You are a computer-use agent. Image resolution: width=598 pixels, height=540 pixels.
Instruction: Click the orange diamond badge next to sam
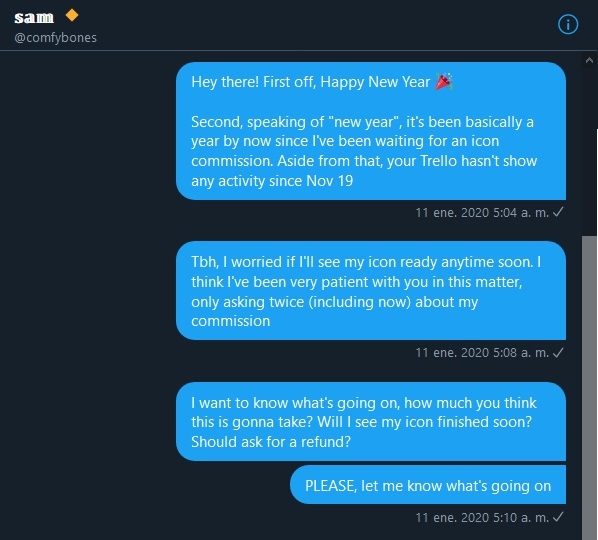tap(72, 16)
